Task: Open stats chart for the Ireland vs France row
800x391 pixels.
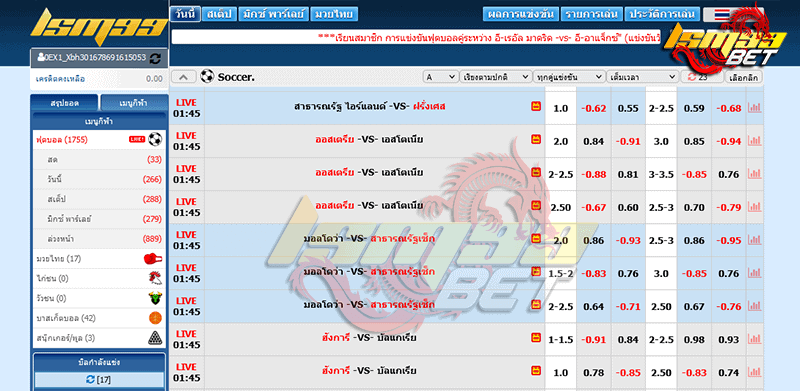Action: coord(754,108)
